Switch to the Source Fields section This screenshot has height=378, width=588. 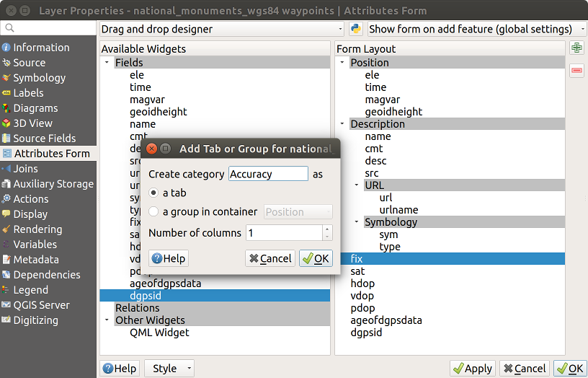(x=44, y=139)
